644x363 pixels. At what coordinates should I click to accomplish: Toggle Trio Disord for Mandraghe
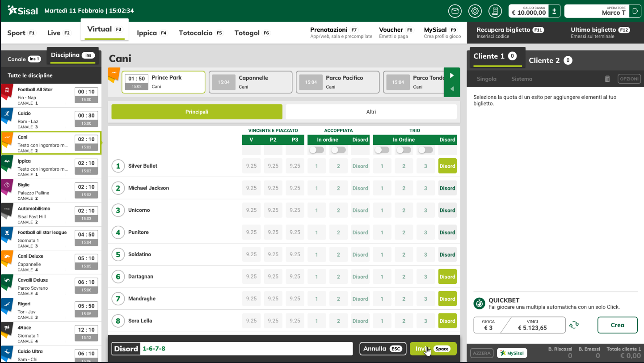tap(447, 299)
